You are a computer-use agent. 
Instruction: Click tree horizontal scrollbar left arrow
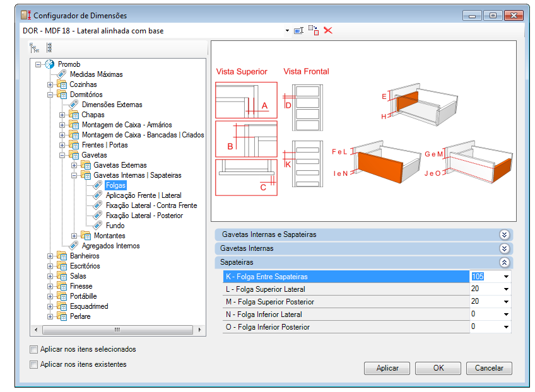tap(36, 330)
